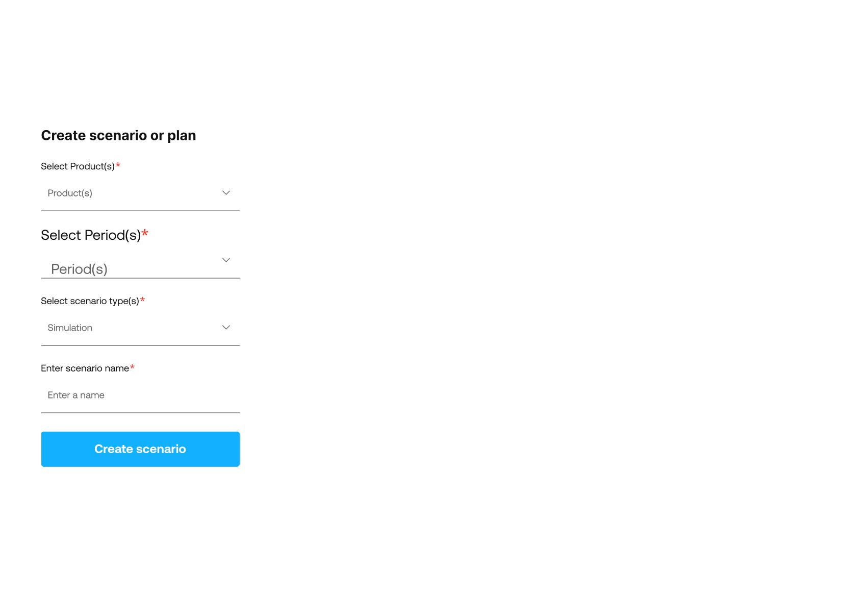Viewport: 868px width, 597px height.
Task: Click the Simulation value in the type field
Action: pos(70,327)
